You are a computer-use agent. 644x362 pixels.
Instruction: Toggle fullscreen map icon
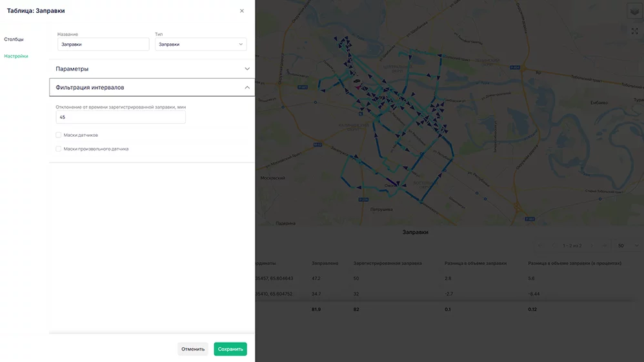click(x=634, y=31)
